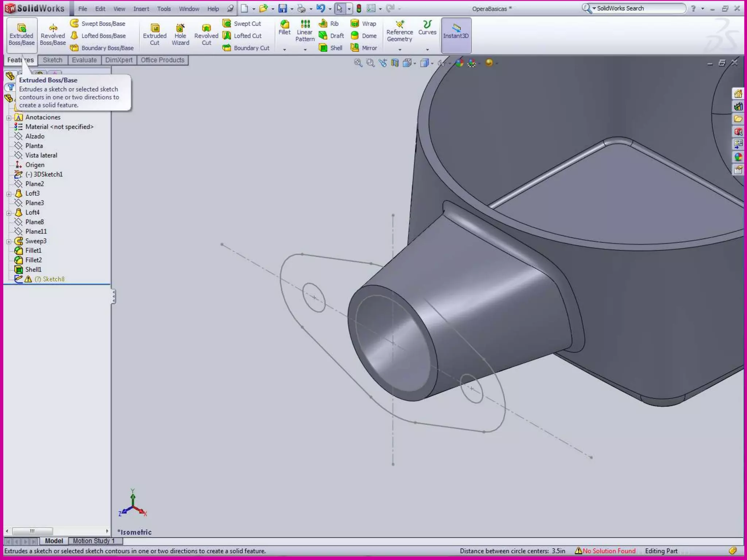
Task: Expand the Sweep3 tree node
Action: 9,241
